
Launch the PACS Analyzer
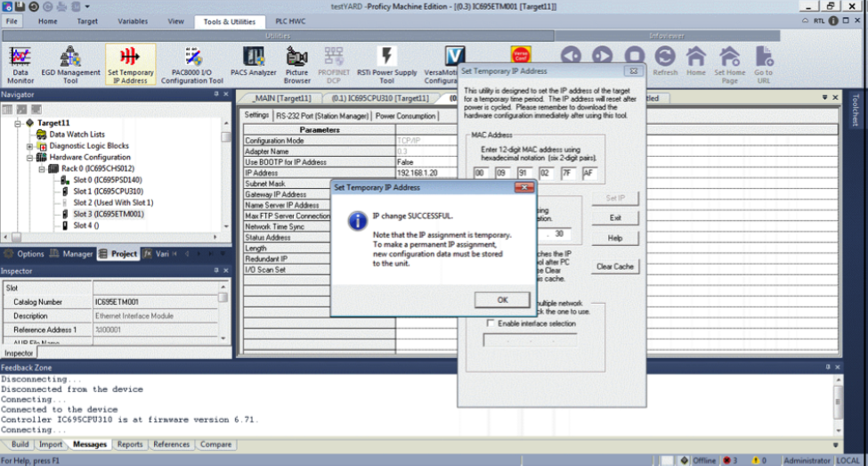point(254,62)
